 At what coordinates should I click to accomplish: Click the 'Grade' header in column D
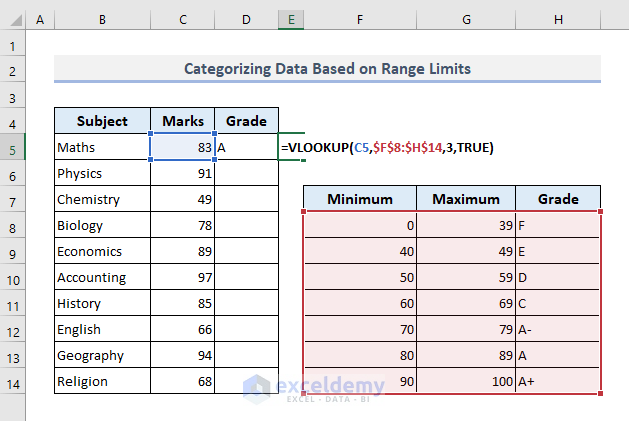click(x=246, y=121)
